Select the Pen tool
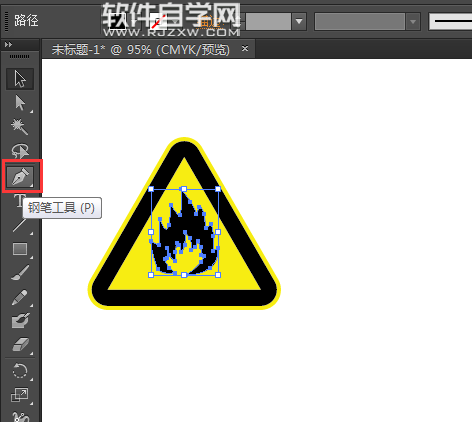The image size is (472, 422). click(x=22, y=176)
